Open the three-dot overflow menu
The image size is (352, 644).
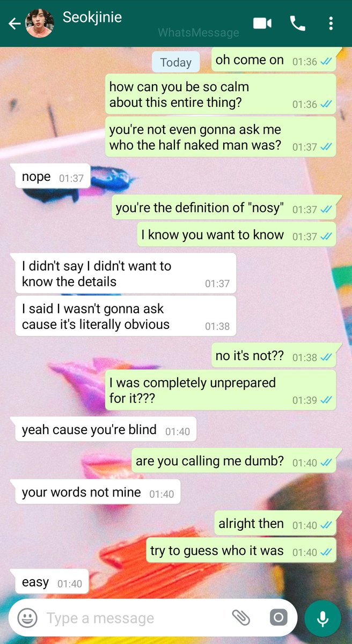click(331, 23)
